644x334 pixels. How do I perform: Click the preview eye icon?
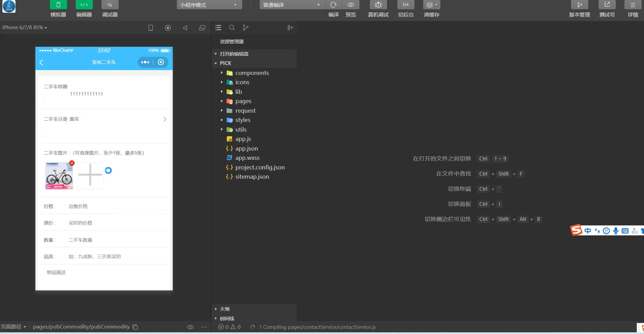tap(351, 5)
